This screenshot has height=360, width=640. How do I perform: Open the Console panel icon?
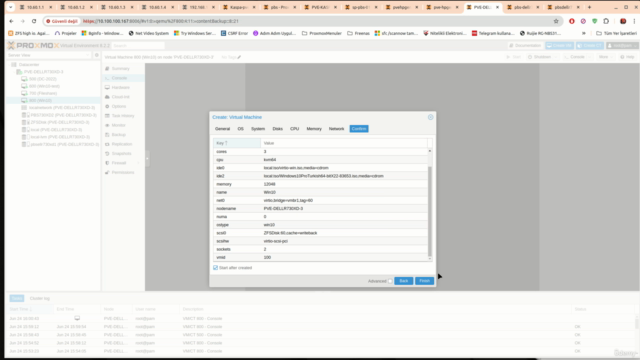(x=107, y=78)
